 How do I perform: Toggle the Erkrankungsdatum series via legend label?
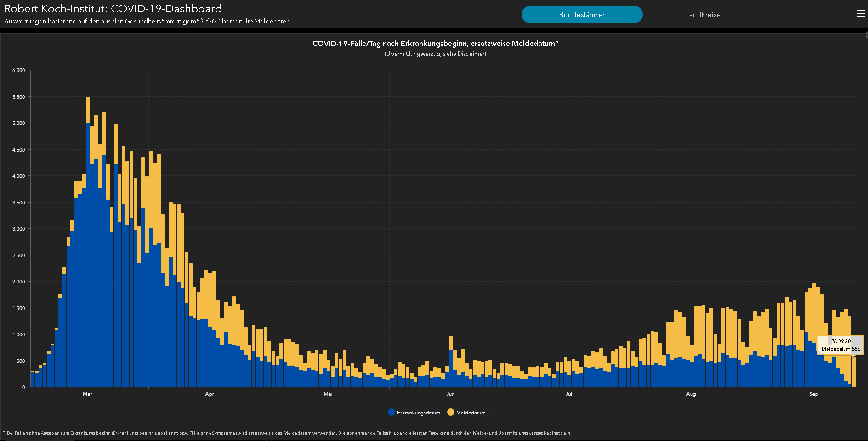pos(418,413)
